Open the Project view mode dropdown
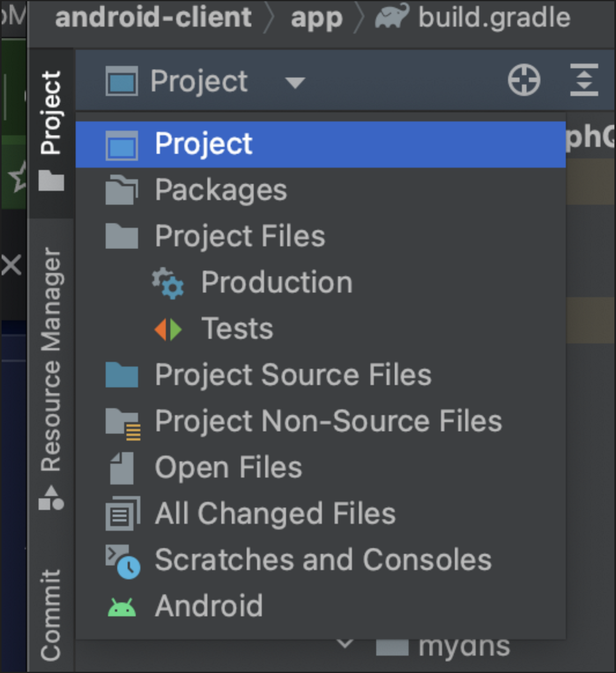The height and width of the screenshot is (673, 616). [x=294, y=82]
